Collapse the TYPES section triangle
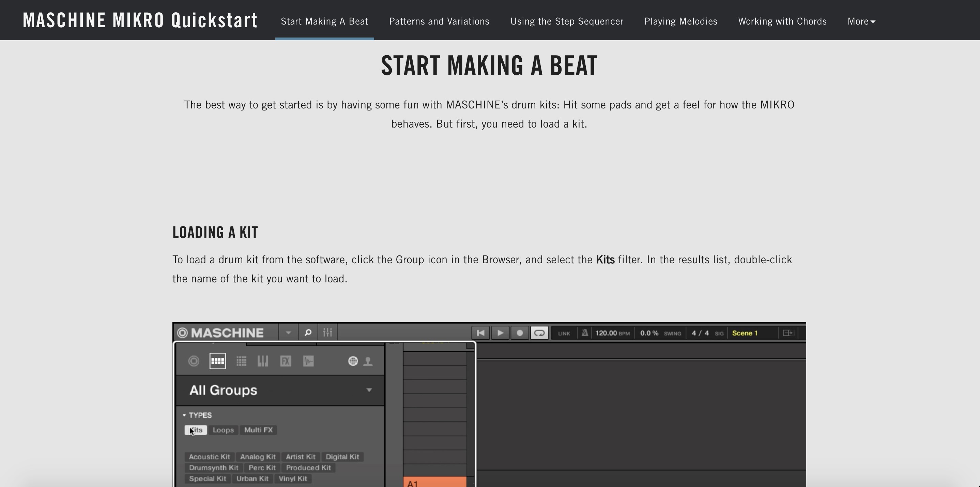Screen dimensions: 980x487 click(184, 415)
